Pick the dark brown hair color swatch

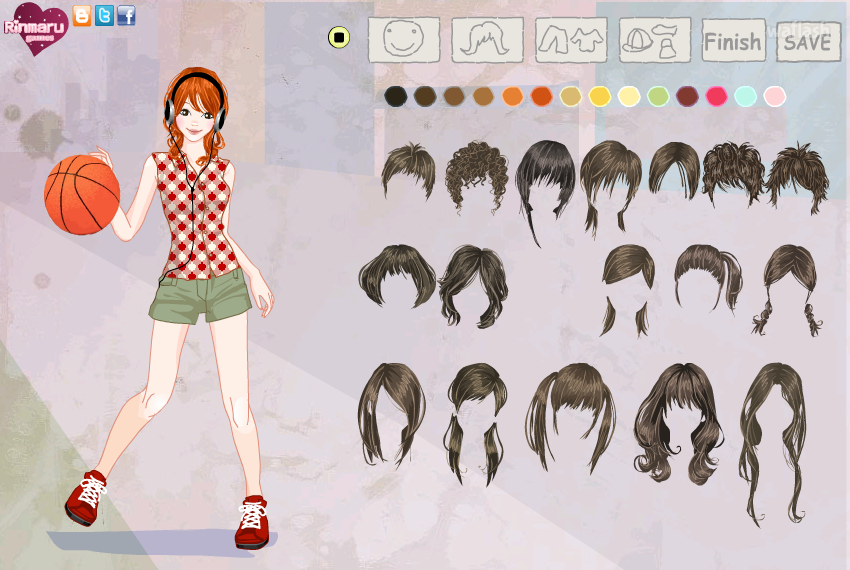coord(425,97)
